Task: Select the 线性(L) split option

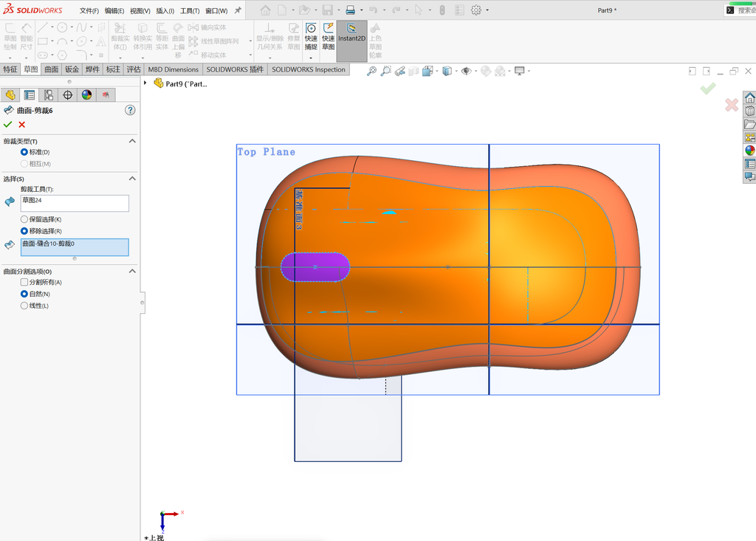Action: [x=24, y=306]
